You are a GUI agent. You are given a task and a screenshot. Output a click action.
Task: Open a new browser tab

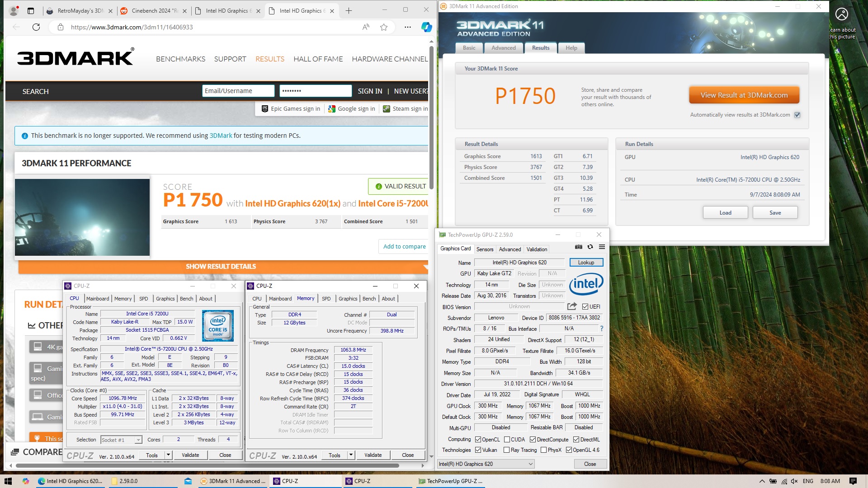[x=349, y=11]
